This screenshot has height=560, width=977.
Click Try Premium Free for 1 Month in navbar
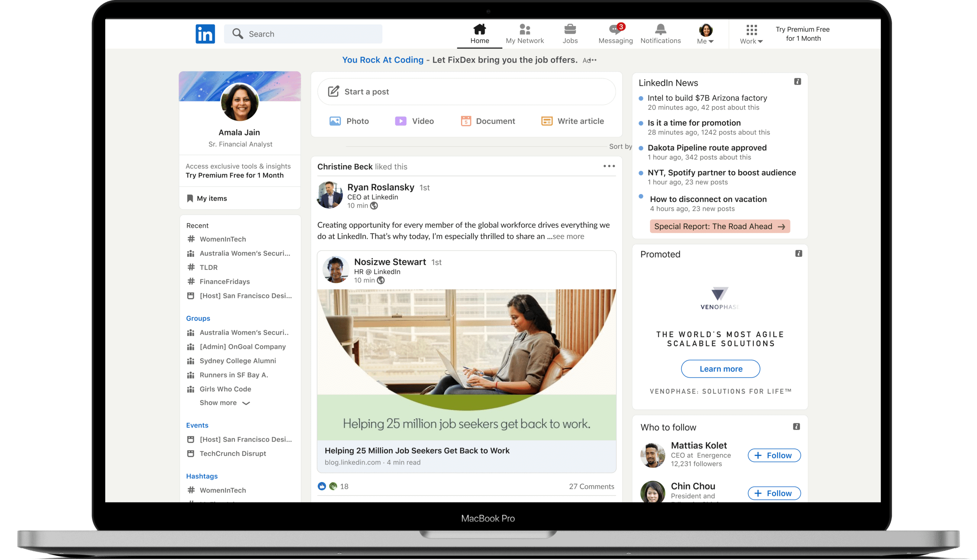pos(803,34)
